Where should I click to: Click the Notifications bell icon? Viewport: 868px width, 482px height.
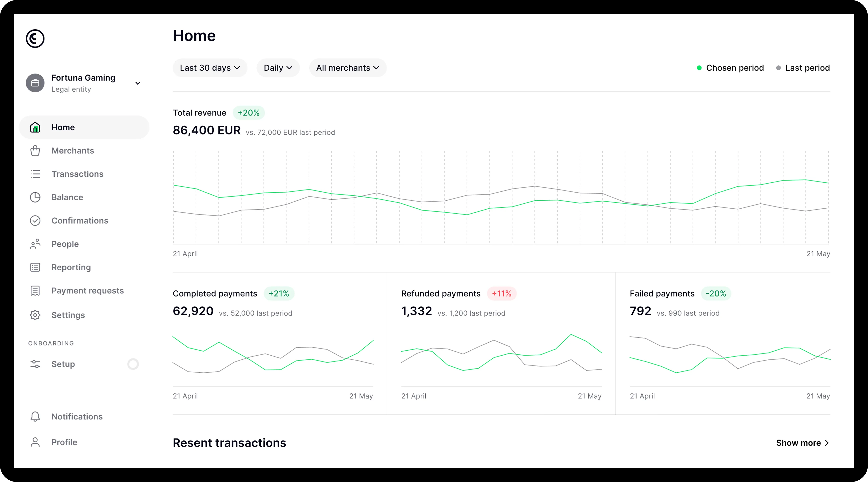35,417
